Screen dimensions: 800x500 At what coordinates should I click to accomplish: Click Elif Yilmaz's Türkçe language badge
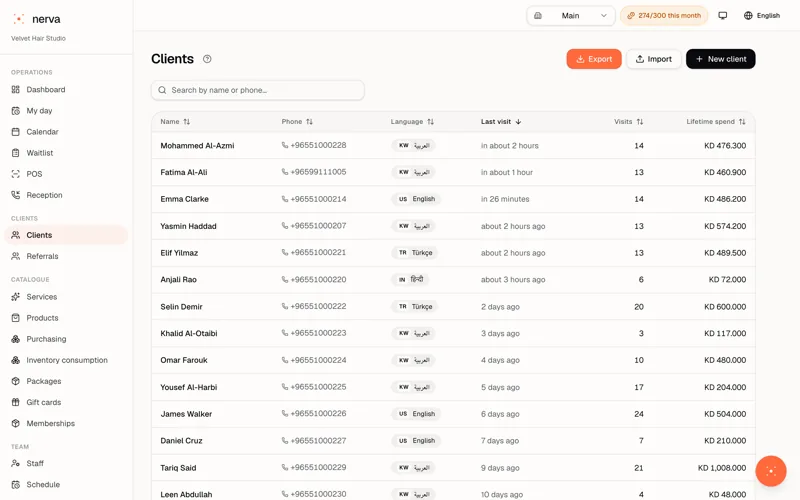coord(415,253)
